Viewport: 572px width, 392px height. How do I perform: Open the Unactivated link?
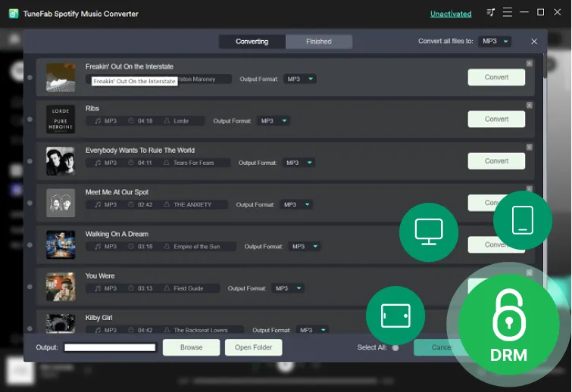(451, 14)
